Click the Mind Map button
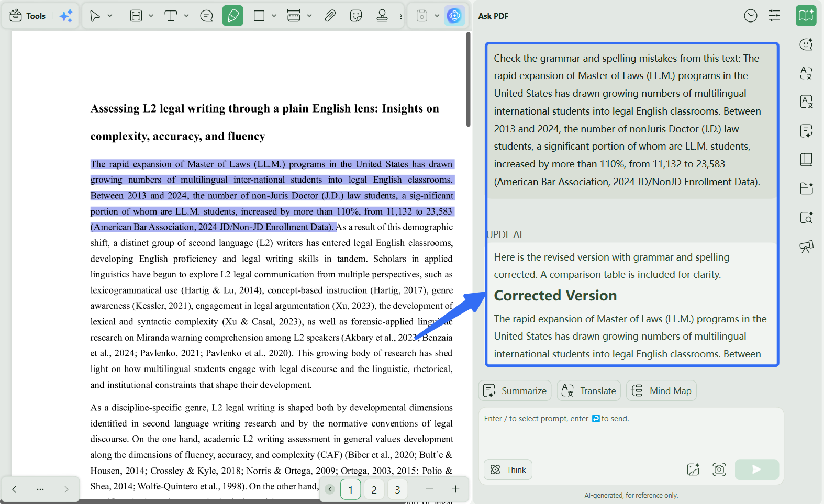The height and width of the screenshot is (504, 824). (661, 390)
